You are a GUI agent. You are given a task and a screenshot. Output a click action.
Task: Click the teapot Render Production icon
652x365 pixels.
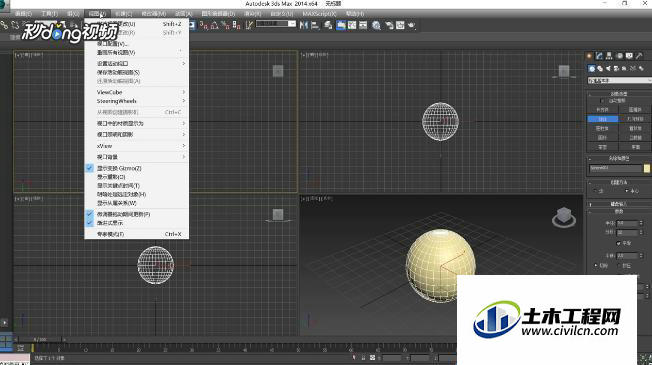[412, 25]
